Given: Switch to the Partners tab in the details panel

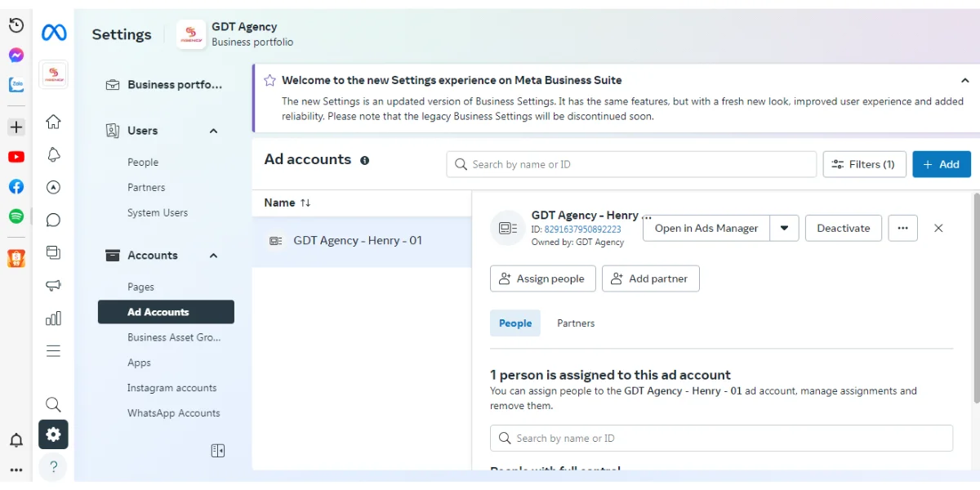Looking at the screenshot, I should point(576,323).
